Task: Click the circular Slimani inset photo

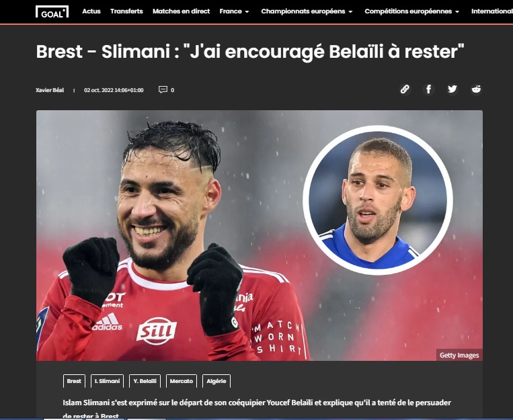Action: (378, 200)
